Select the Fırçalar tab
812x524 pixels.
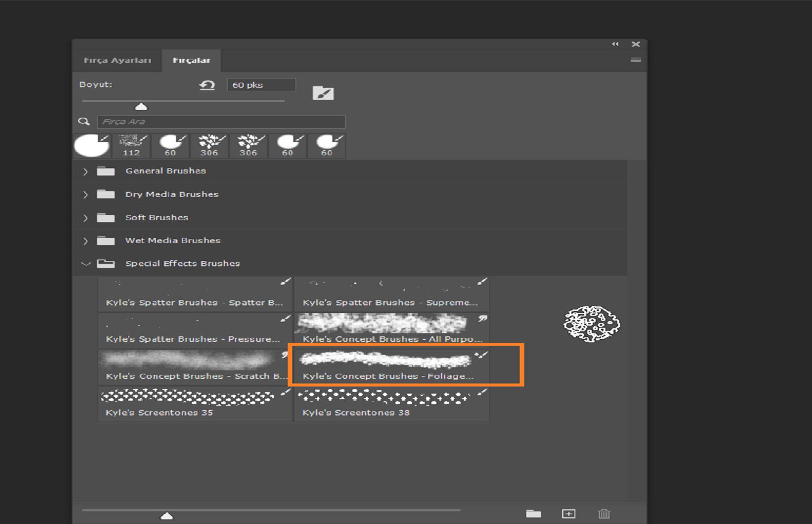pyautogui.click(x=191, y=60)
